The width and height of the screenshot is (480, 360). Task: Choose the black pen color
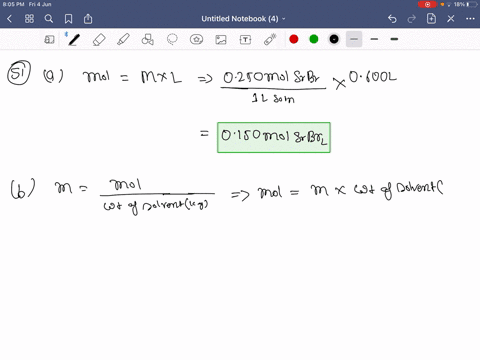pyautogui.click(x=334, y=39)
